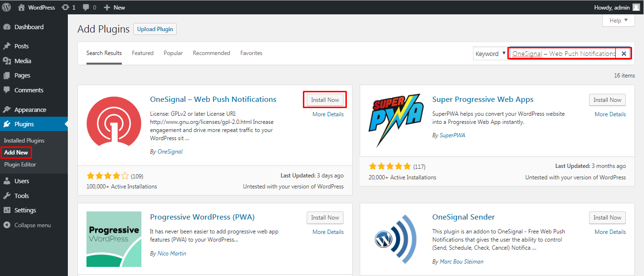
Task: Switch to the Favorites tab
Action: tap(251, 53)
